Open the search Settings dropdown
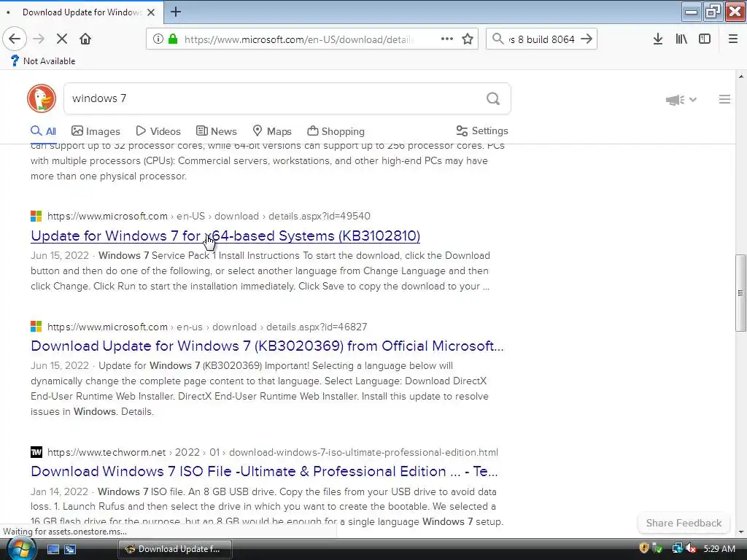This screenshot has width=747, height=560. pyautogui.click(x=482, y=131)
